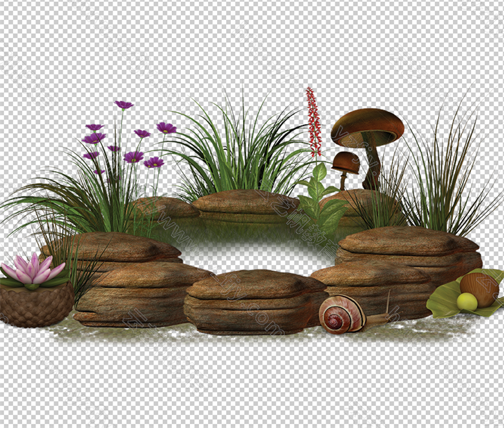Click the brown nut on the leaf
Screen dimensions: 504x428
point(479,289)
